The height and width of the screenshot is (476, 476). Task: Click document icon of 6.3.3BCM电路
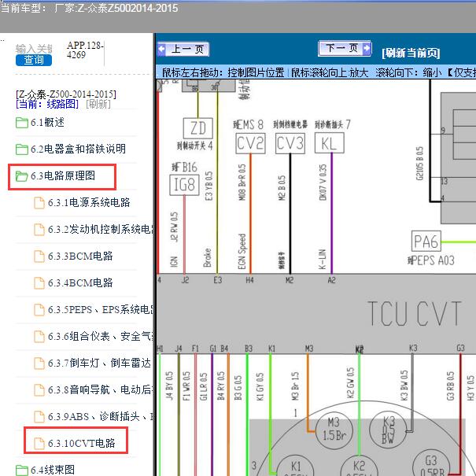point(39,256)
